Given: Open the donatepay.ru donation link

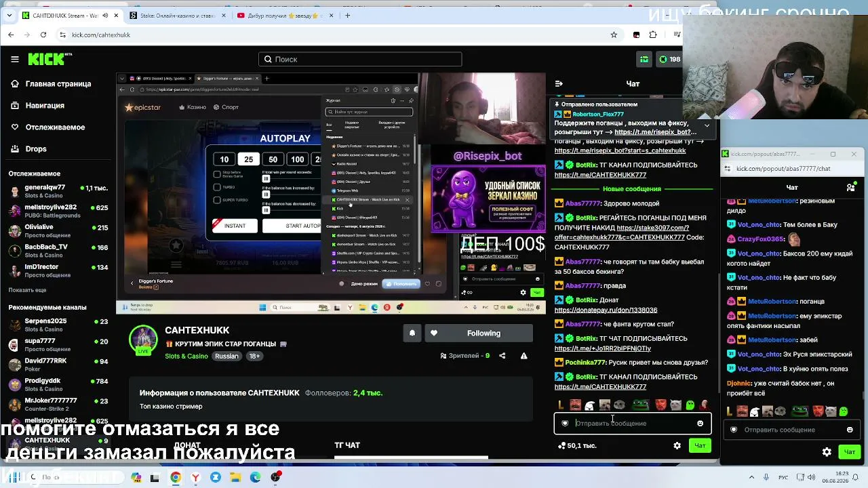Looking at the screenshot, I should 606,310.
